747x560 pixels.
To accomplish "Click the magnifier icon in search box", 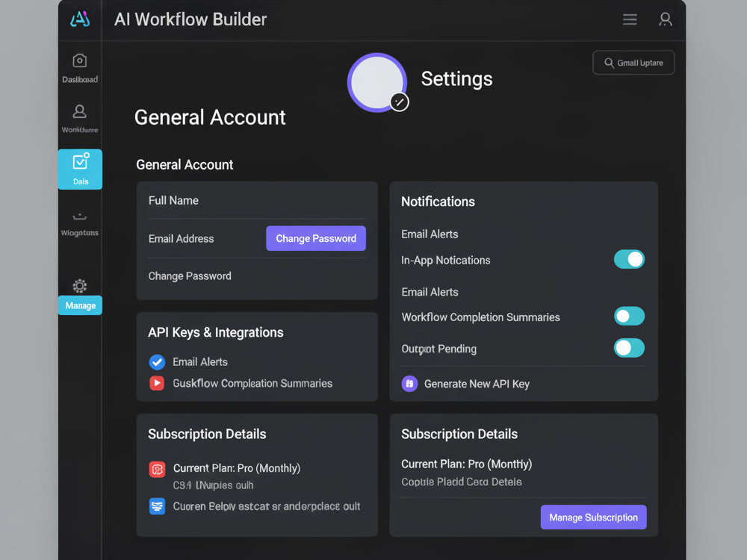I will tap(608, 63).
